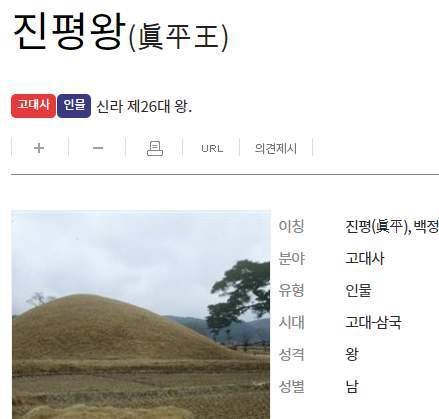Click the print page icon
Screen dimensions: 439x419
(155, 148)
